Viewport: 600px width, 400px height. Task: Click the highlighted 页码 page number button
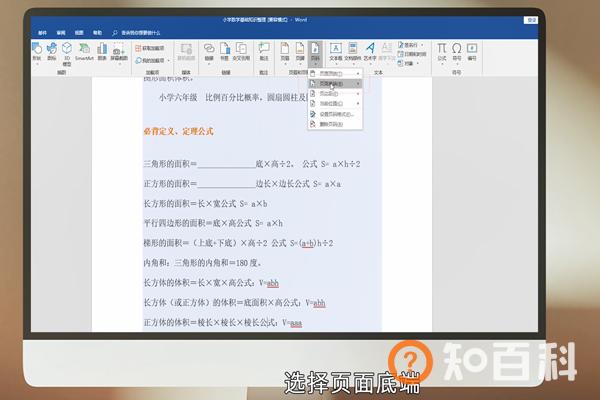315,53
